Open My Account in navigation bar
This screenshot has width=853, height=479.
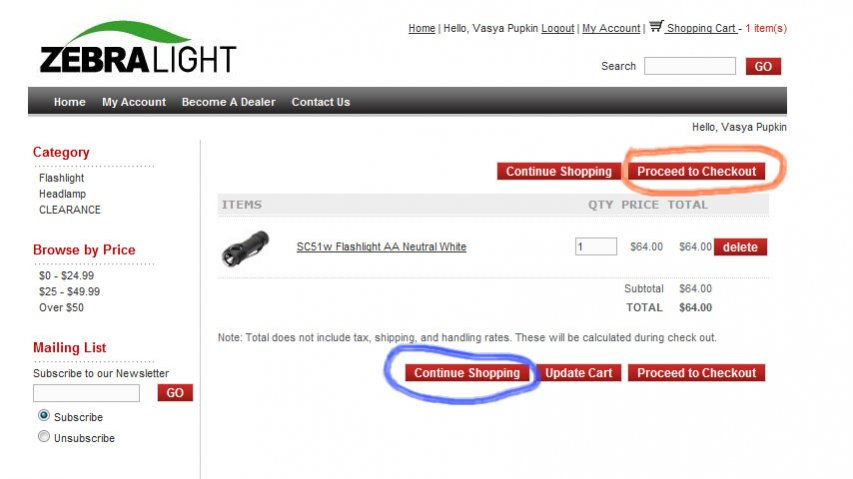coord(134,102)
